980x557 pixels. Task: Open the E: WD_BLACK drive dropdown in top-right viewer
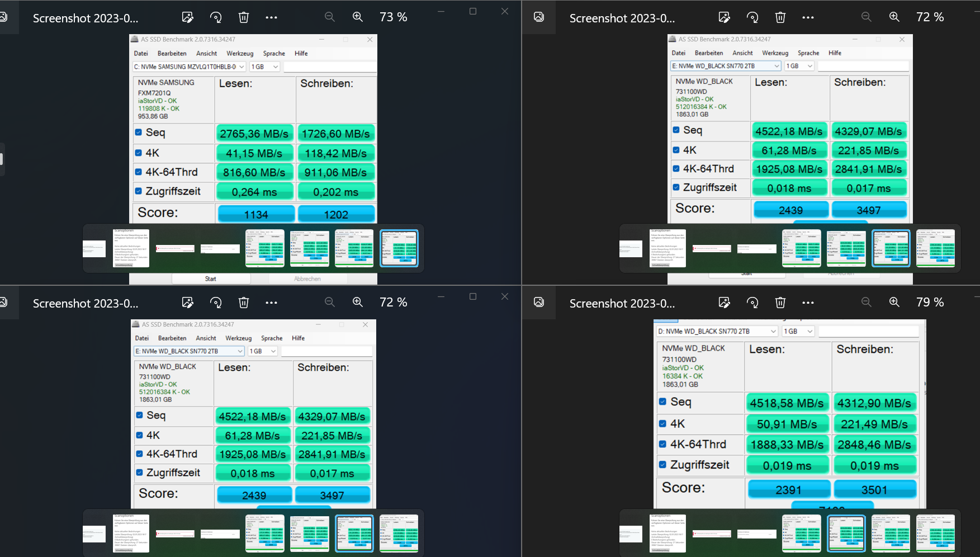725,66
